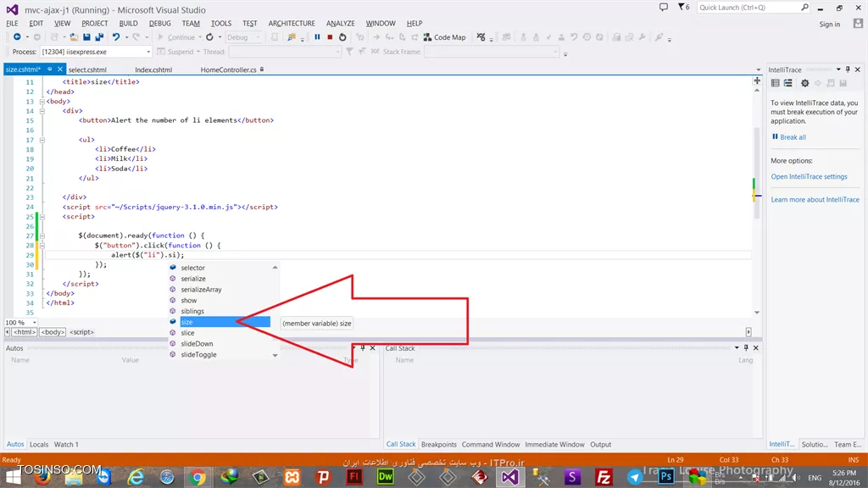The width and height of the screenshot is (868, 488).
Task: Toggle auto-hide pin on Autos panel
Action: pyautogui.click(x=363, y=348)
